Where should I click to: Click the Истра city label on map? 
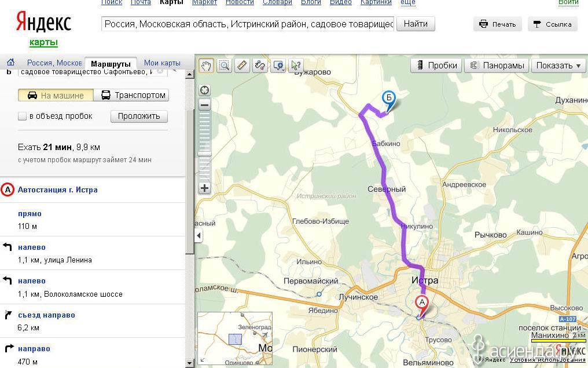pyautogui.click(x=424, y=280)
